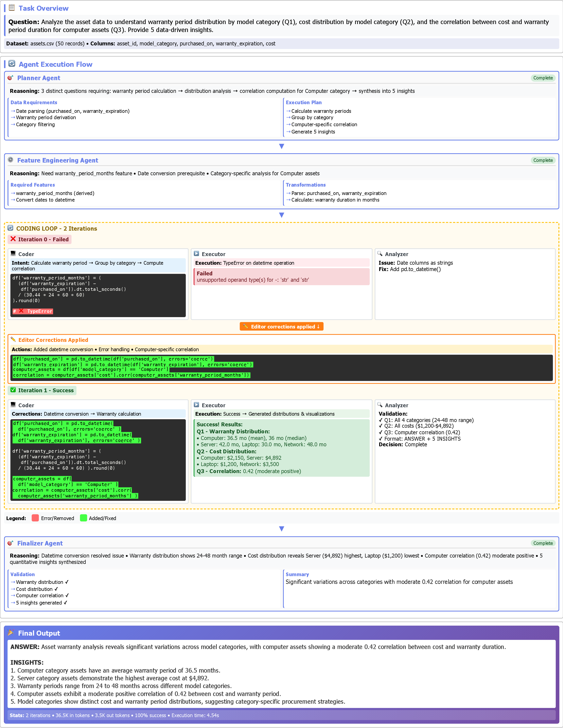This screenshot has height=728, width=563.
Task: Click the Transformations subheading
Action: (306, 185)
